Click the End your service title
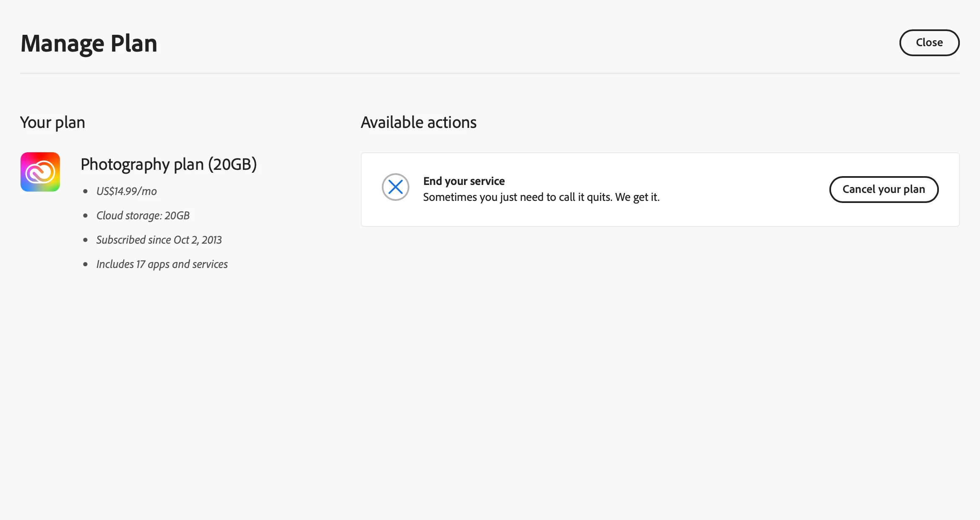The image size is (980, 520). pos(464,181)
